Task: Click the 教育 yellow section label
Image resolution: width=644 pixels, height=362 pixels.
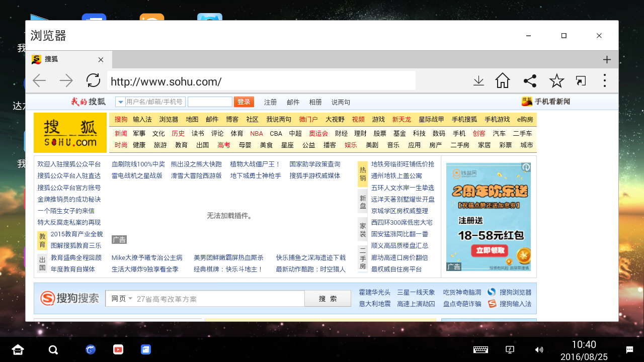Action: pos(42,241)
